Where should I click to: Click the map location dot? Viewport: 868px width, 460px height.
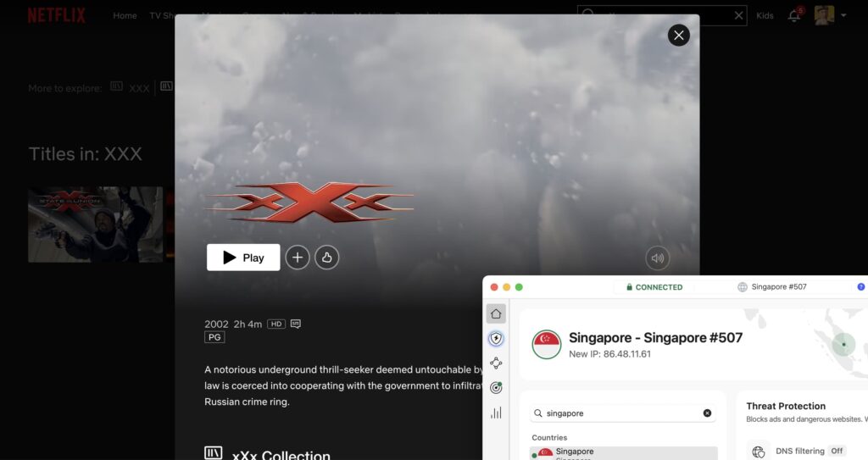(843, 344)
